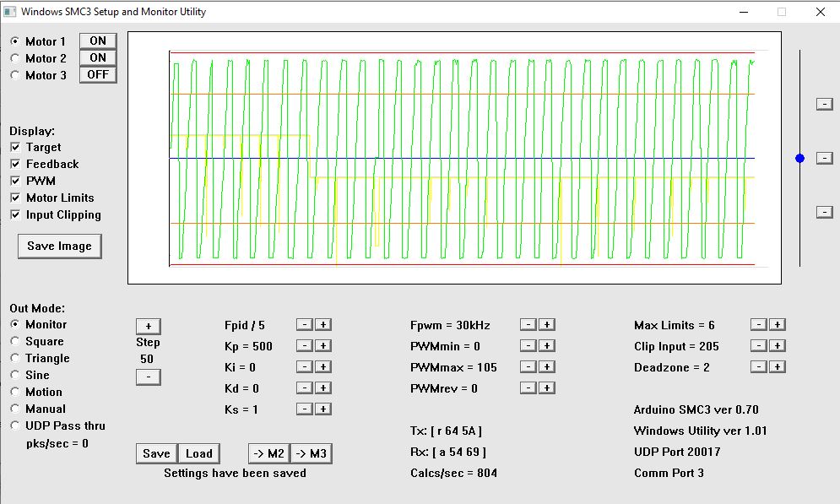This screenshot has height=504, width=840.
Task: Increase Max Limits with plus button
Action: tap(778, 325)
